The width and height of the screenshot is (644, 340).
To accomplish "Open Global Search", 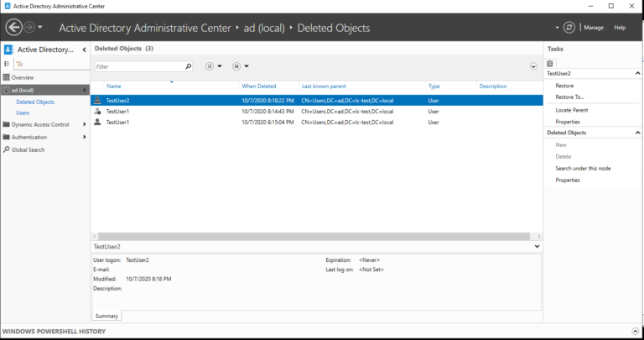I will [28, 149].
